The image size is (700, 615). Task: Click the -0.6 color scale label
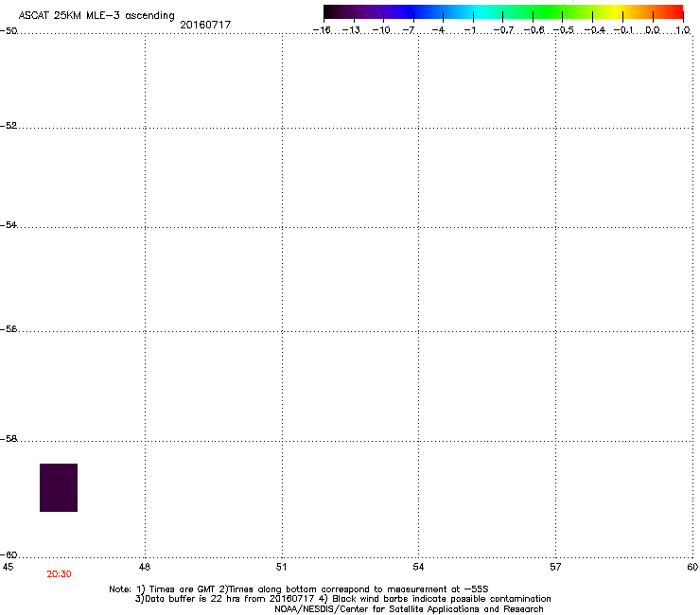click(534, 30)
